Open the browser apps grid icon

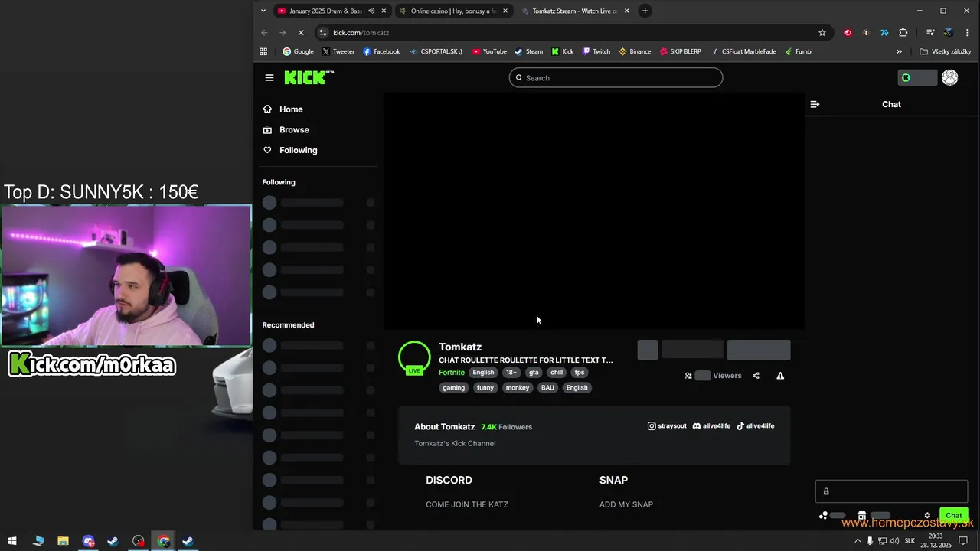click(x=263, y=51)
